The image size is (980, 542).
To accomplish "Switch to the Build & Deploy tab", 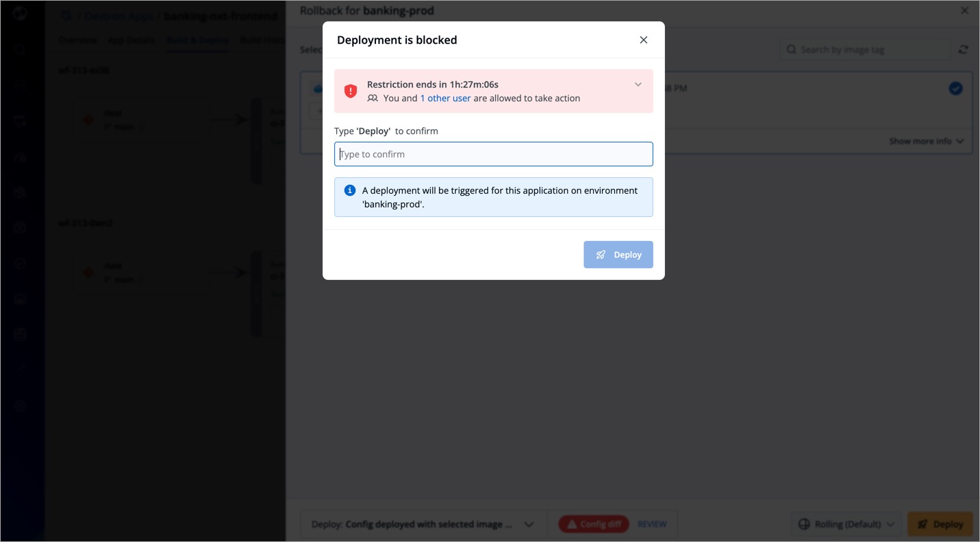I will click(197, 40).
